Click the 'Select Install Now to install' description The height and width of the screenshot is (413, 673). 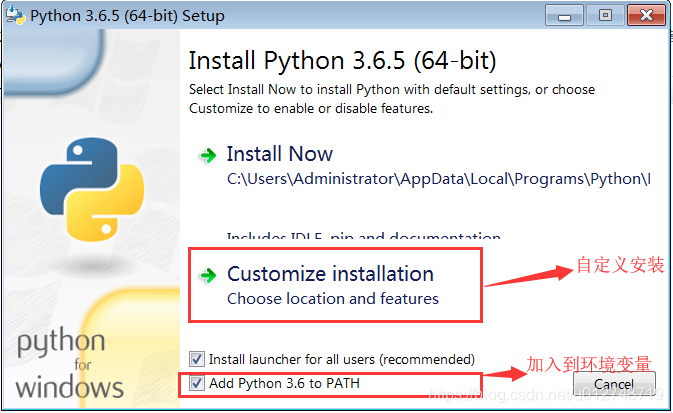tap(392, 99)
